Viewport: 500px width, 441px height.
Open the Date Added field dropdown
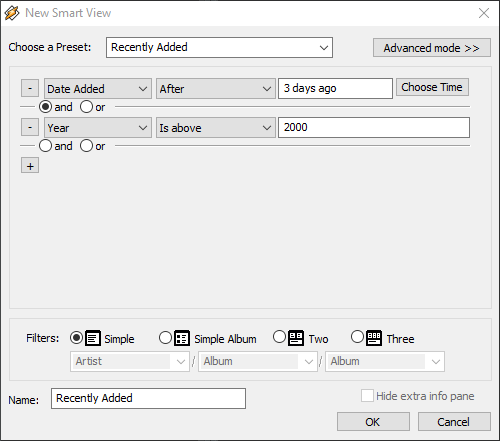pos(98,89)
